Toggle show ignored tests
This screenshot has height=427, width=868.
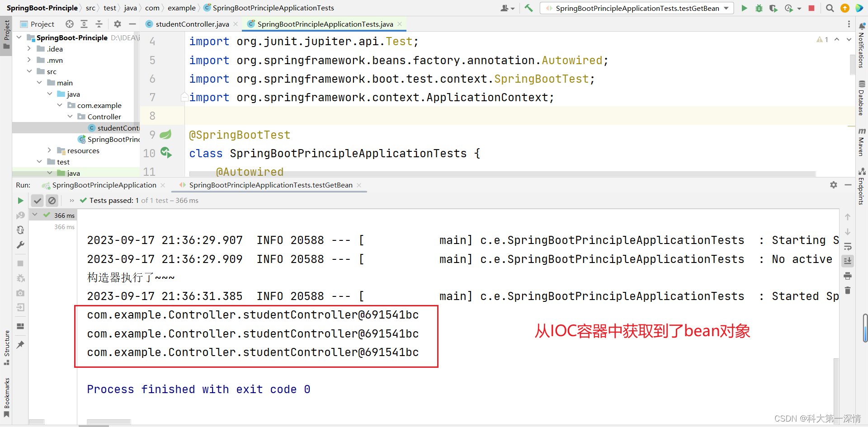52,201
